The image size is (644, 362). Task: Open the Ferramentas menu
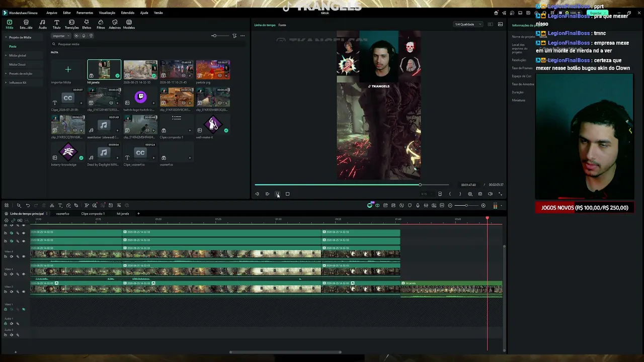[x=85, y=13]
